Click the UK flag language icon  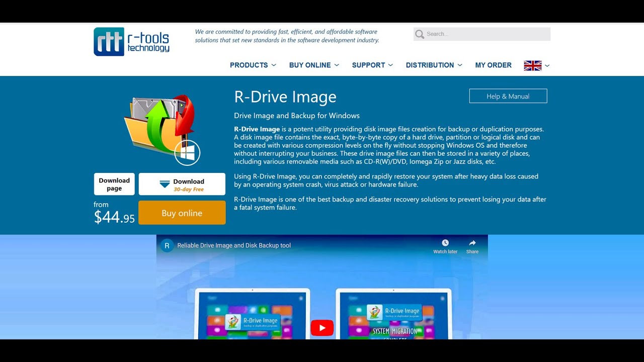(532, 65)
